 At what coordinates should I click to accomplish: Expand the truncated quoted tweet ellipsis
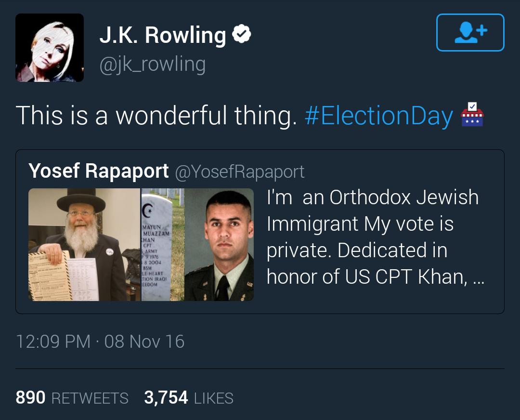click(476, 277)
